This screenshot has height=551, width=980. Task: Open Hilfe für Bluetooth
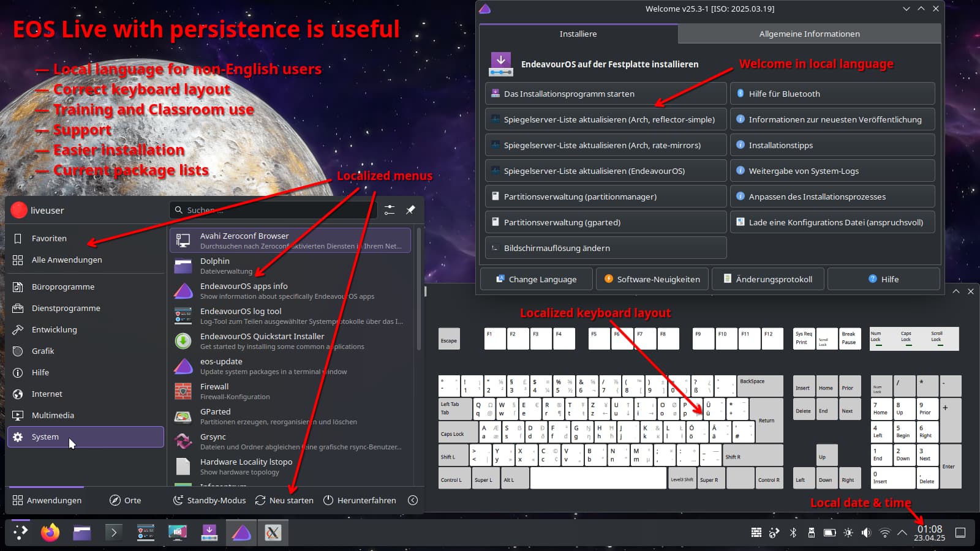point(832,94)
